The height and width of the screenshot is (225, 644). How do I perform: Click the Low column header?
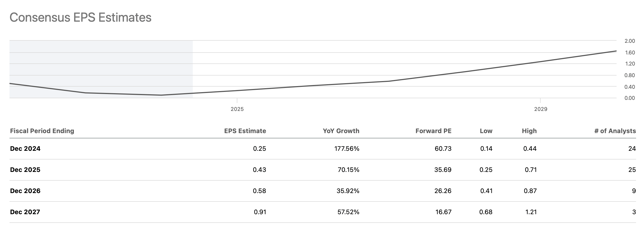[486, 131]
